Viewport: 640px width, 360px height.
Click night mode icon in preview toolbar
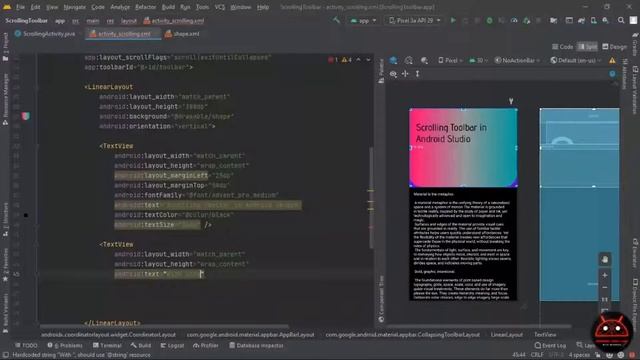(x=424, y=60)
